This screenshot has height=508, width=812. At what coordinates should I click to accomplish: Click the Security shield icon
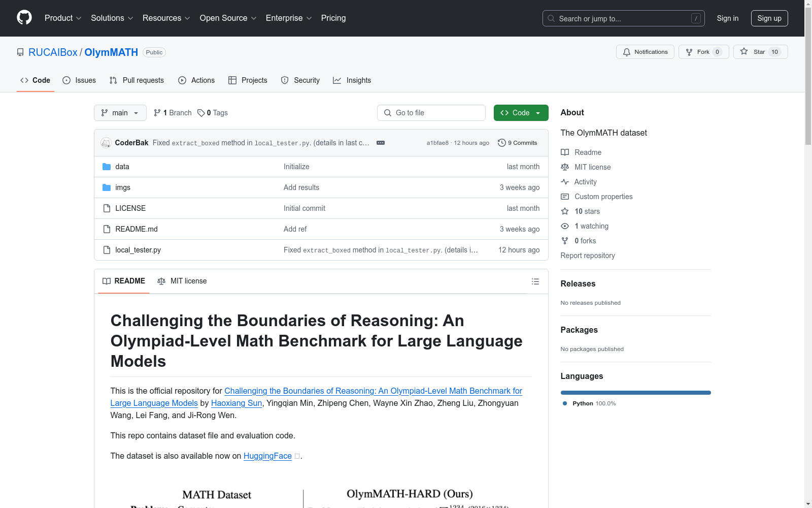coord(285,80)
